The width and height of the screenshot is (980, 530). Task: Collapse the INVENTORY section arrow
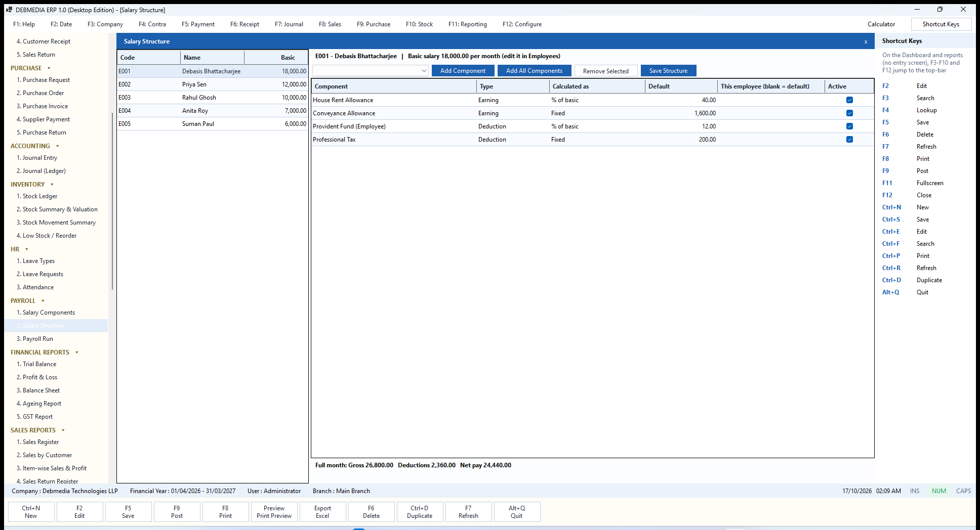tap(52, 185)
